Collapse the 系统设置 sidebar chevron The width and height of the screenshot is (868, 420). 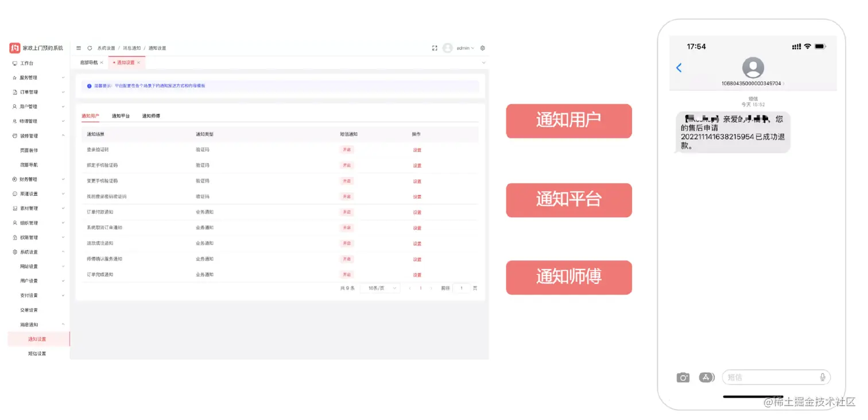pos(63,252)
